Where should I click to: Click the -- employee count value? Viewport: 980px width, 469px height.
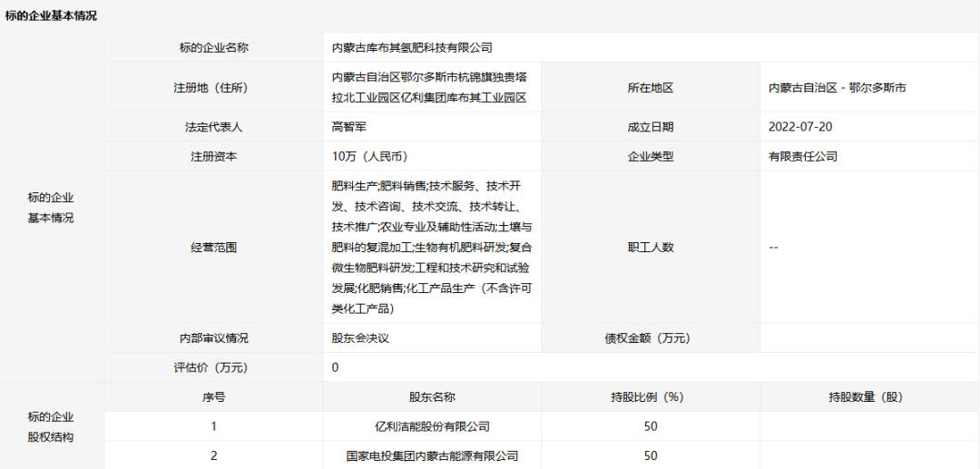[x=773, y=248]
